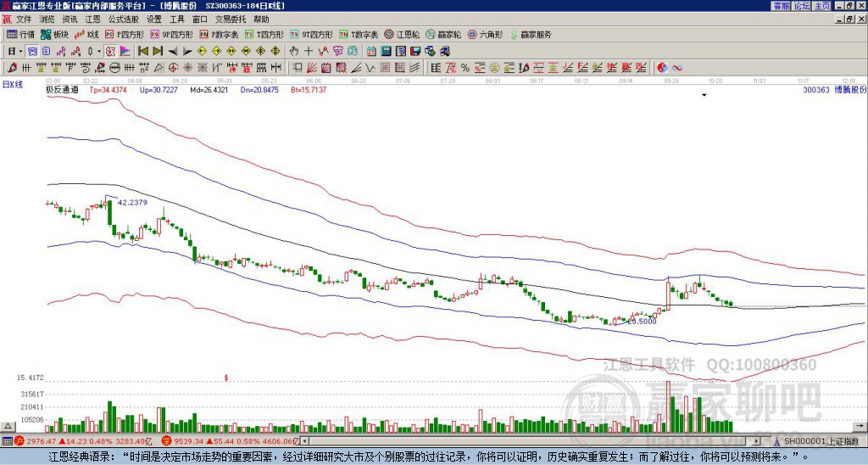Open the 设置 menu
This screenshot has width=868, height=465.
pos(154,20)
